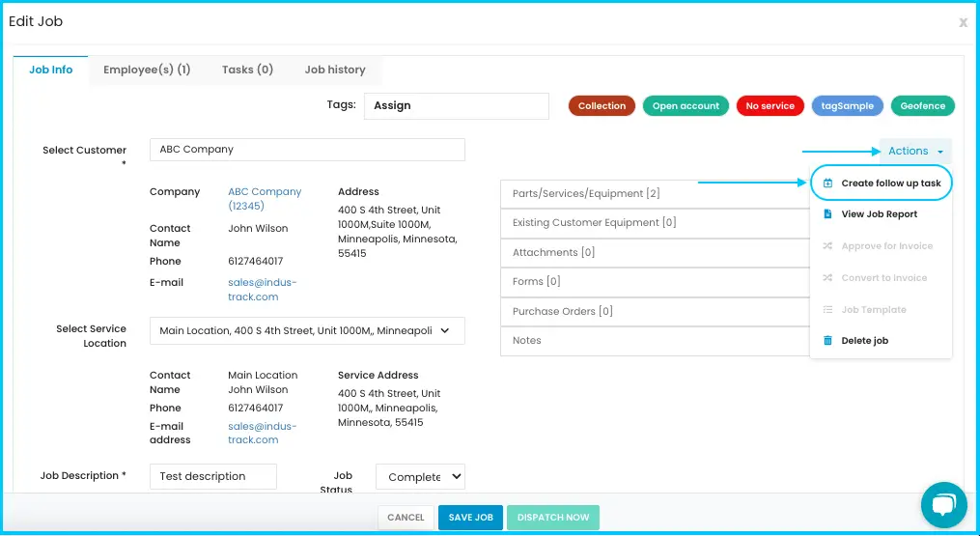Select Job Template menu item
The image size is (980, 536).
point(882,310)
